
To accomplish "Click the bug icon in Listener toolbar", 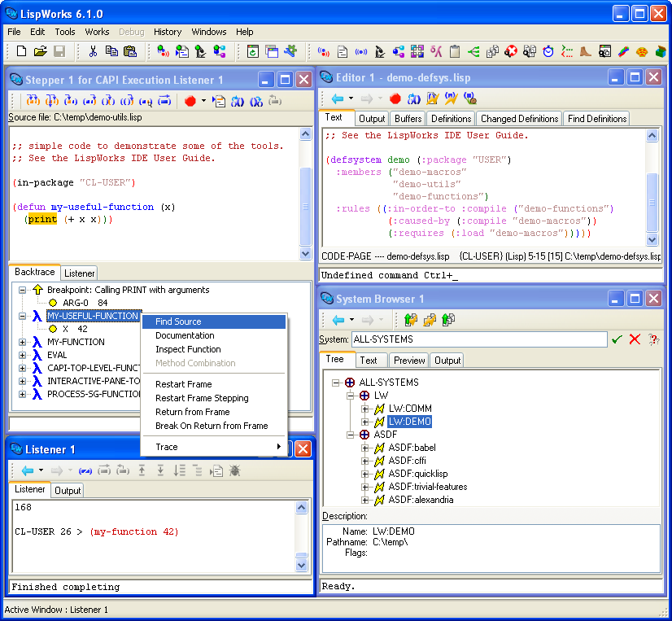I will (235, 470).
